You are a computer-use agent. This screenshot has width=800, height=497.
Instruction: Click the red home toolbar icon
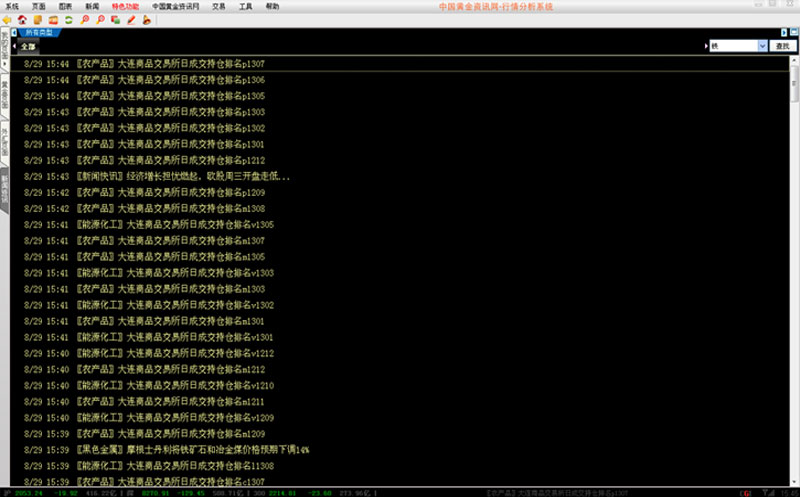point(21,19)
